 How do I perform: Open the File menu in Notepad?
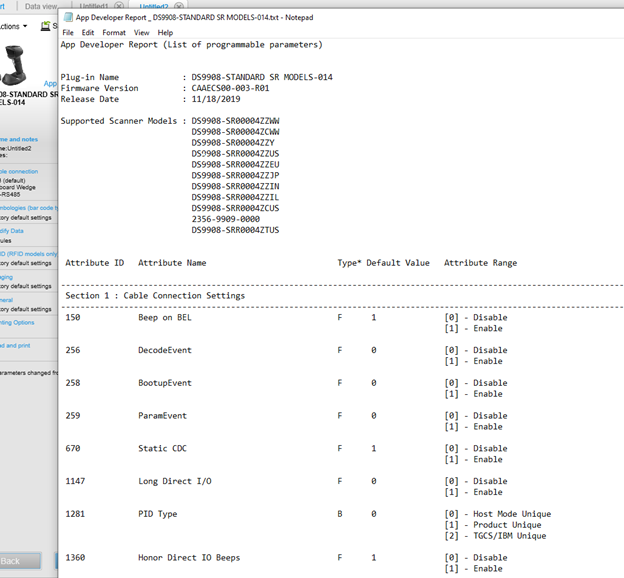tap(68, 33)
